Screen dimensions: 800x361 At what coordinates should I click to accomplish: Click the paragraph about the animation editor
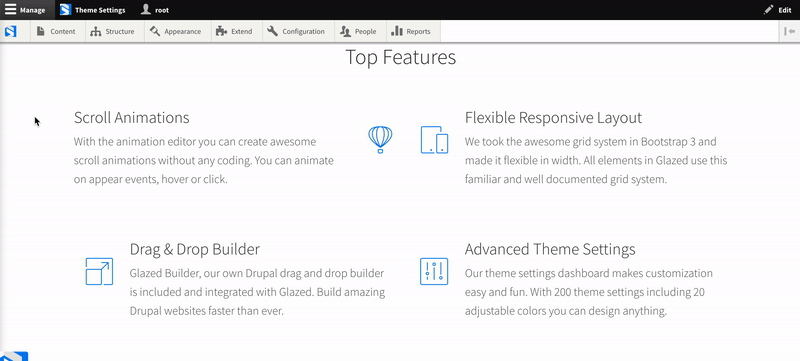pos(204,161)
